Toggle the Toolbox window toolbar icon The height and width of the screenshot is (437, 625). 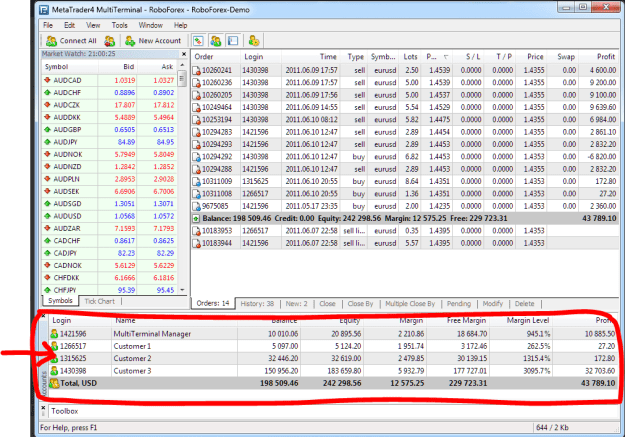click(x=233, y=41)
